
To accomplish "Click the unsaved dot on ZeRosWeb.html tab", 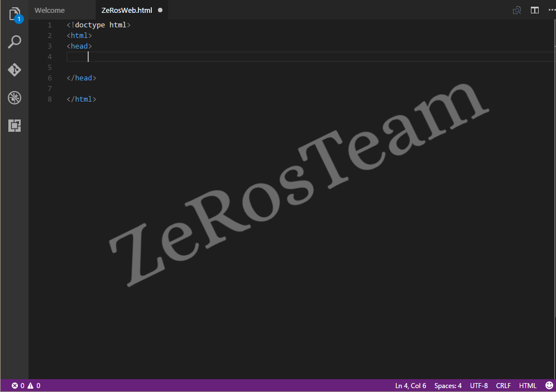I will pyautogui.click(x=160, y=10).
